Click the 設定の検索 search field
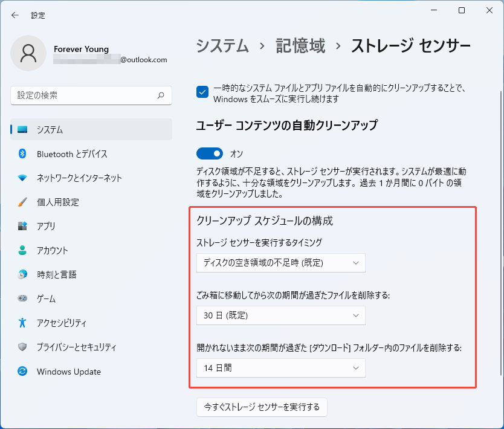504x429 pixels. click(91, 95)
